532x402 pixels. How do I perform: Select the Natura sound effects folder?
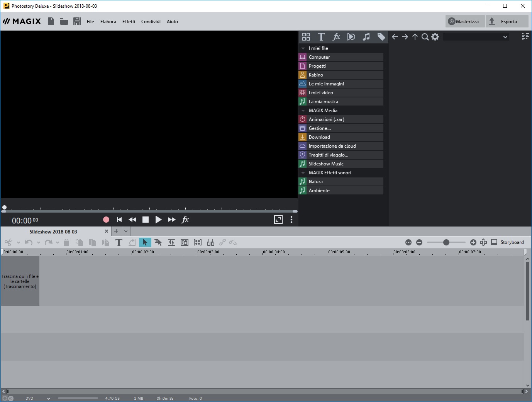(x=341, y=182)
